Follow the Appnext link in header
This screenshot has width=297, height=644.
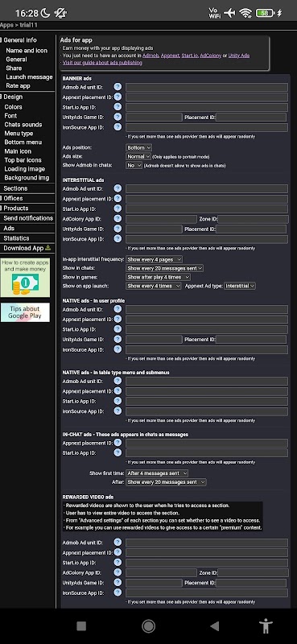click(x=170, y=56)
